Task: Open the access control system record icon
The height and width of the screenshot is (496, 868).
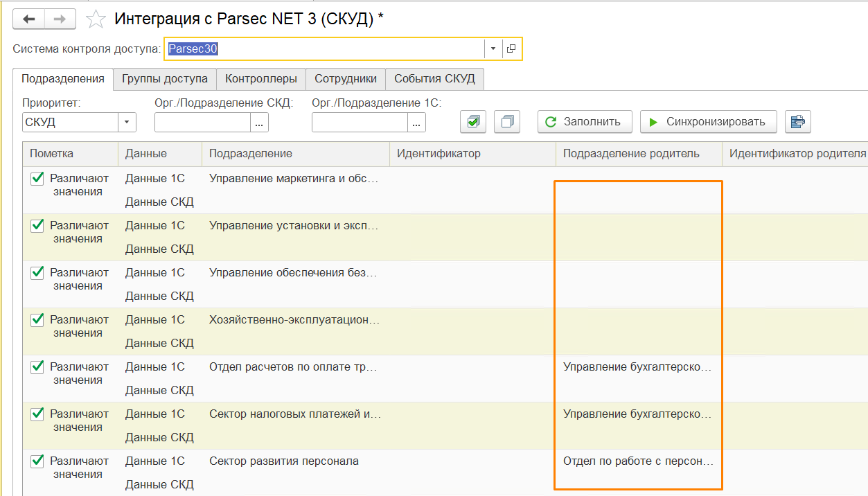Action: 511,48
